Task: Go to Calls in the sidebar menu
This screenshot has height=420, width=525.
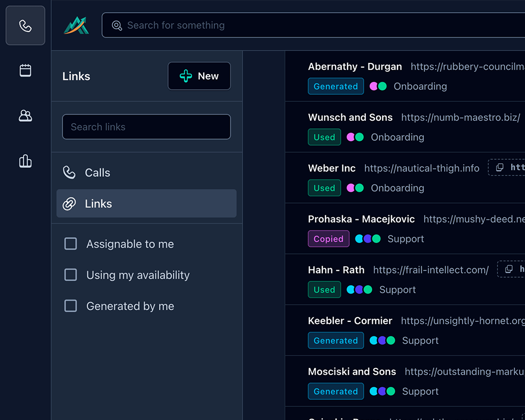Action: click(146, 173)
